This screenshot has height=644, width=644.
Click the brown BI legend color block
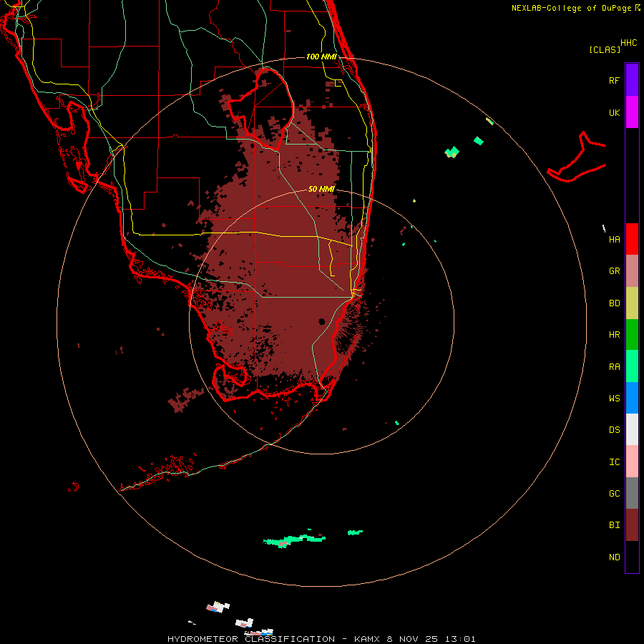click(632, 525)
